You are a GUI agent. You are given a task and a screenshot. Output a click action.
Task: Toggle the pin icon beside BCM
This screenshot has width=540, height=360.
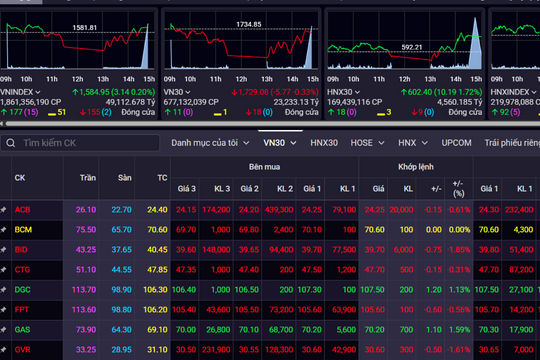pyautogui.click(x=3, y=229)
